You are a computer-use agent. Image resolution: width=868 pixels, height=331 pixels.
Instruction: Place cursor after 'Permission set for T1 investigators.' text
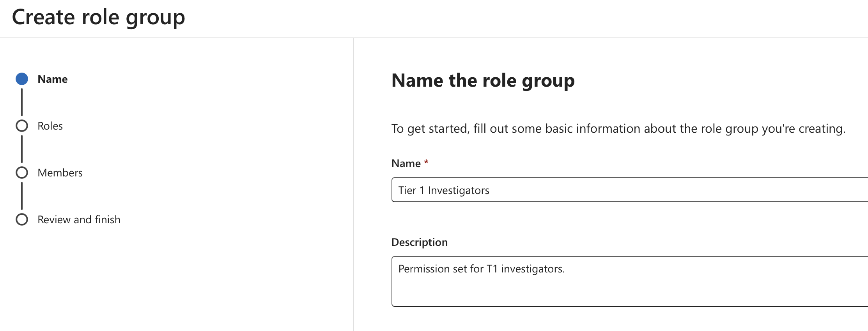point(565,269)
